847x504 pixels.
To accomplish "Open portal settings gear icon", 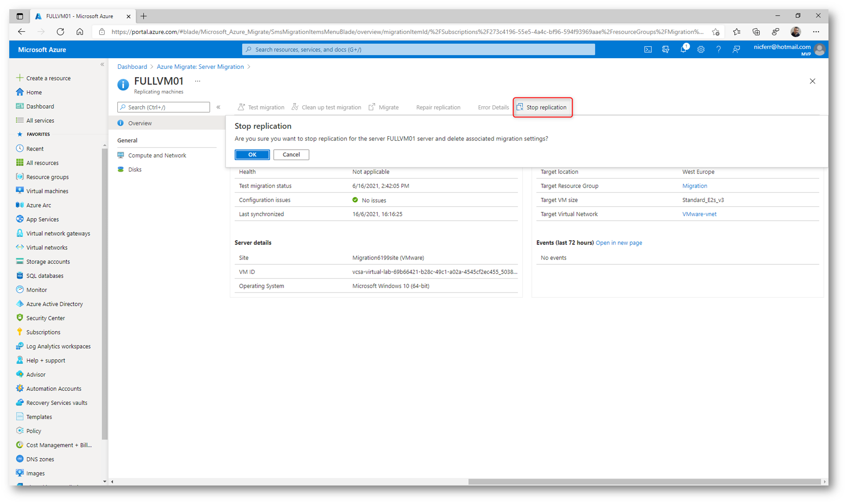I will [x=701, y=49].
